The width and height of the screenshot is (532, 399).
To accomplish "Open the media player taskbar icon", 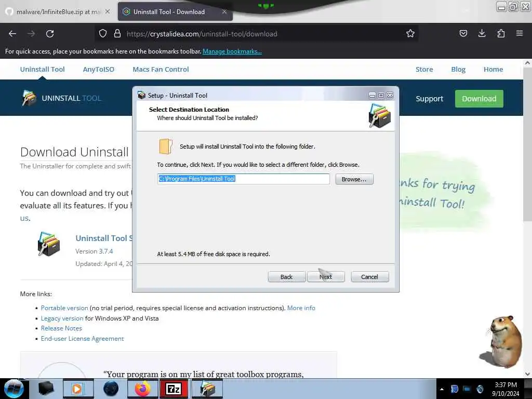I will pos(78,389).
